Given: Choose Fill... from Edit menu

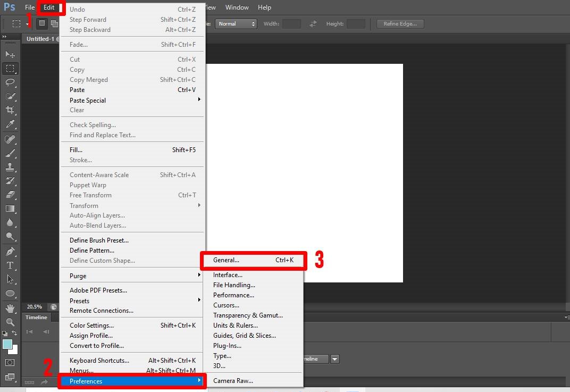Looking at the screenshot, I should (132, 150).
